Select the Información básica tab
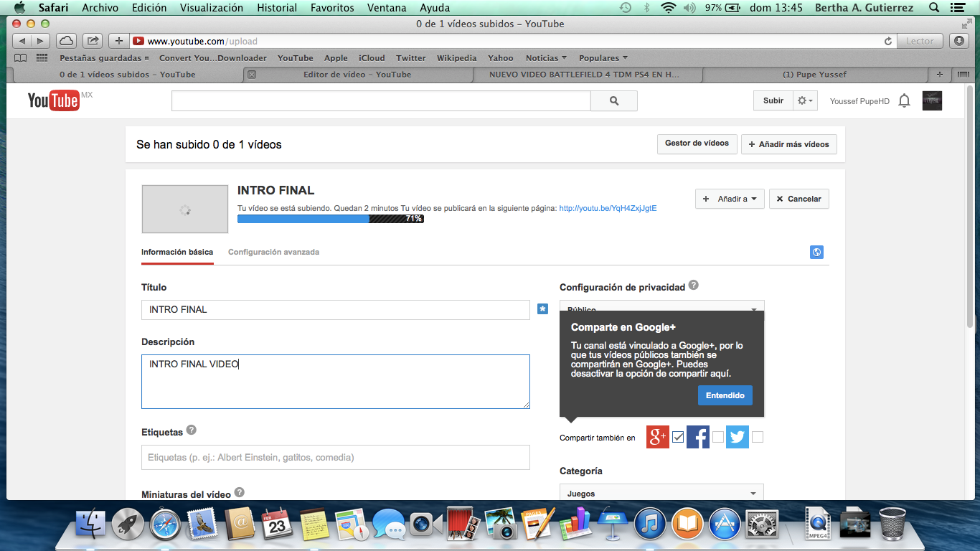980x551 pixels. click(177, 252)
